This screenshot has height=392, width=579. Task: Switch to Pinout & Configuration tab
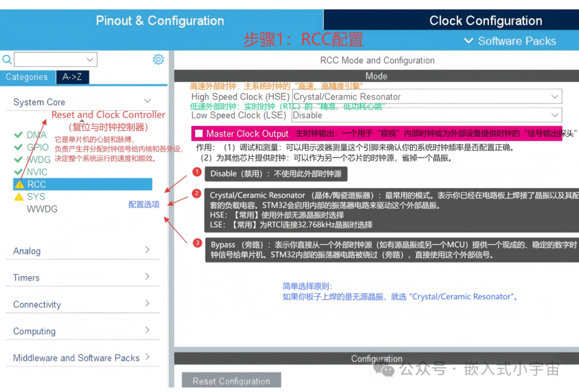[x=160, y=20]
